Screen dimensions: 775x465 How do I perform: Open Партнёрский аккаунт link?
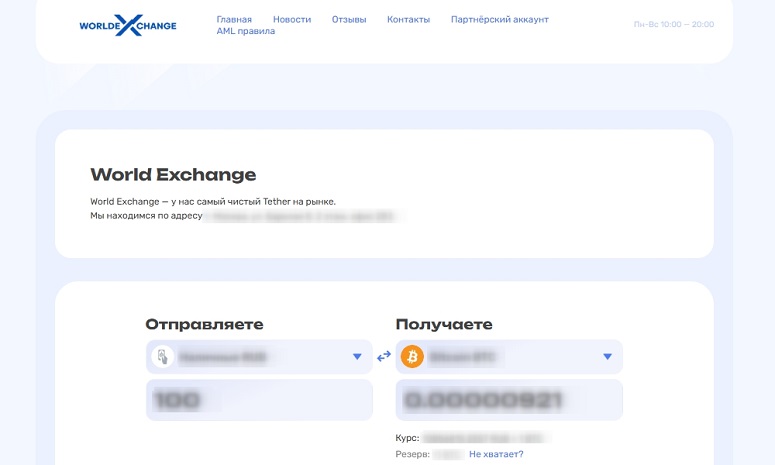pos(500,19)
